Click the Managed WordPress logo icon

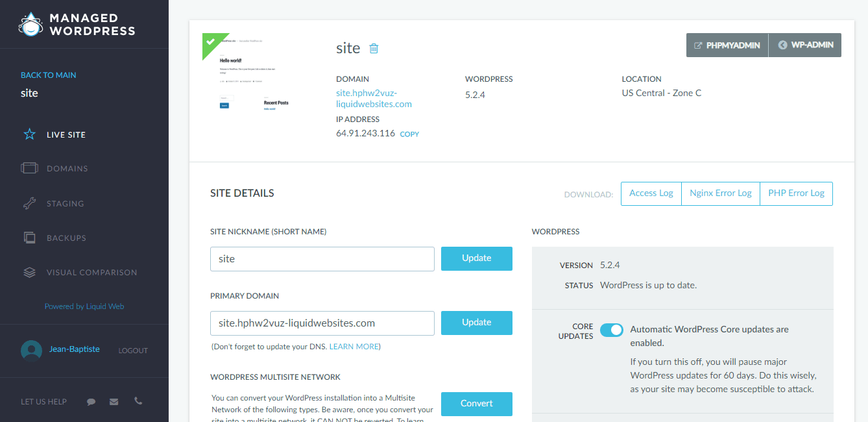[x=30, y=23]
